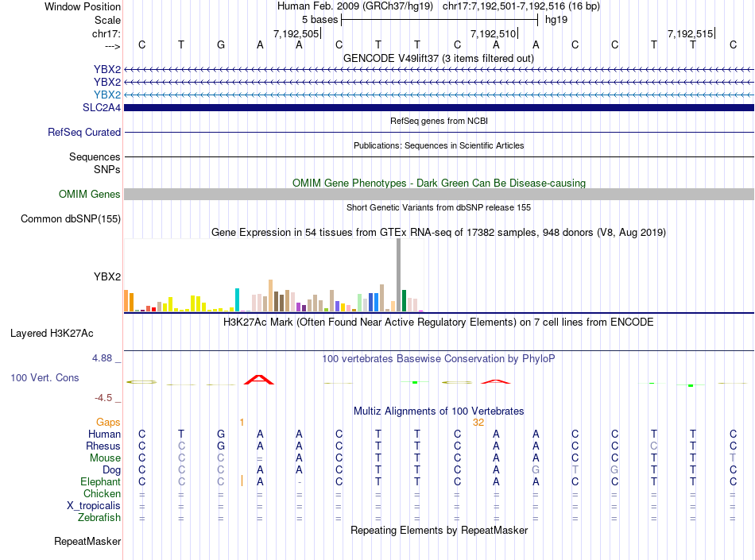Click the orange Gaps label
755x560 pixels.
[108, 422]
